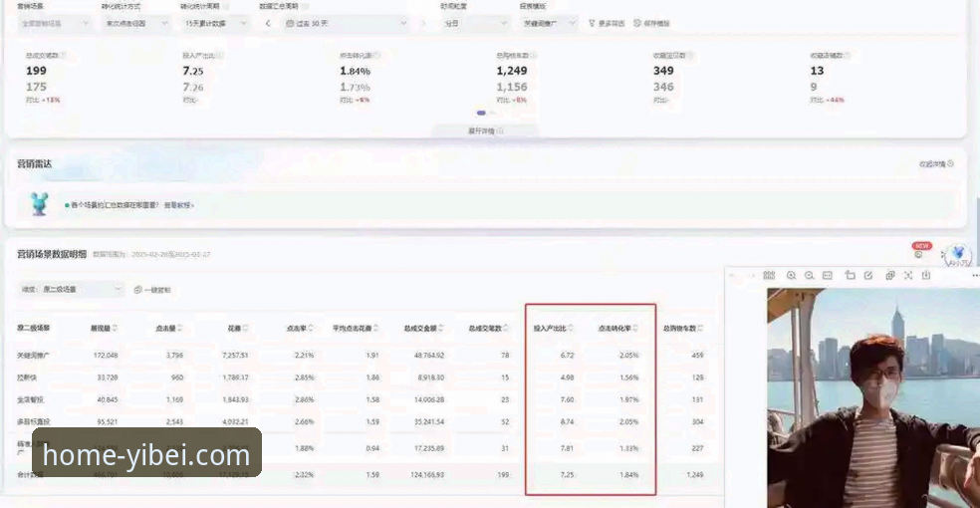Select the 199 total transactions metric card

pyautogui.click(x=44, y=78)
